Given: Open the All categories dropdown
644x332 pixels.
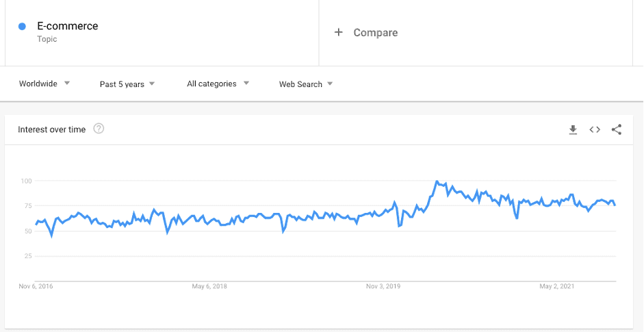Looking at the screenshot, I should (218, 84).
